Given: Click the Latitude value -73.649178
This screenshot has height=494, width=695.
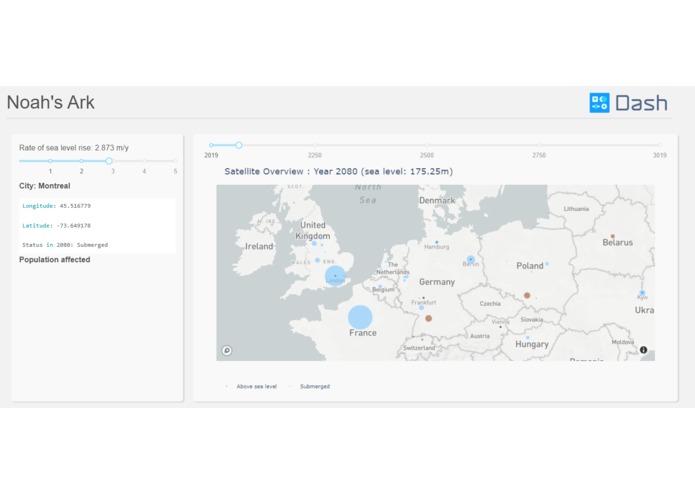Looking at the screenshot, I should coord(74,226).
